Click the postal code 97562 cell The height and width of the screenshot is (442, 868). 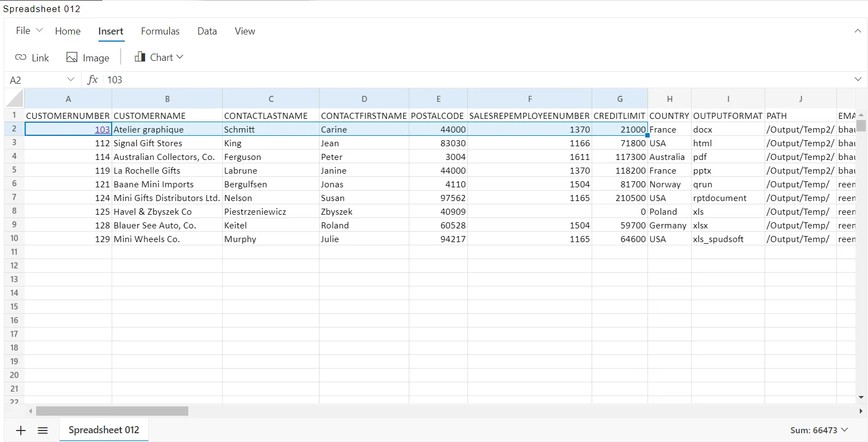pos(438,198)
